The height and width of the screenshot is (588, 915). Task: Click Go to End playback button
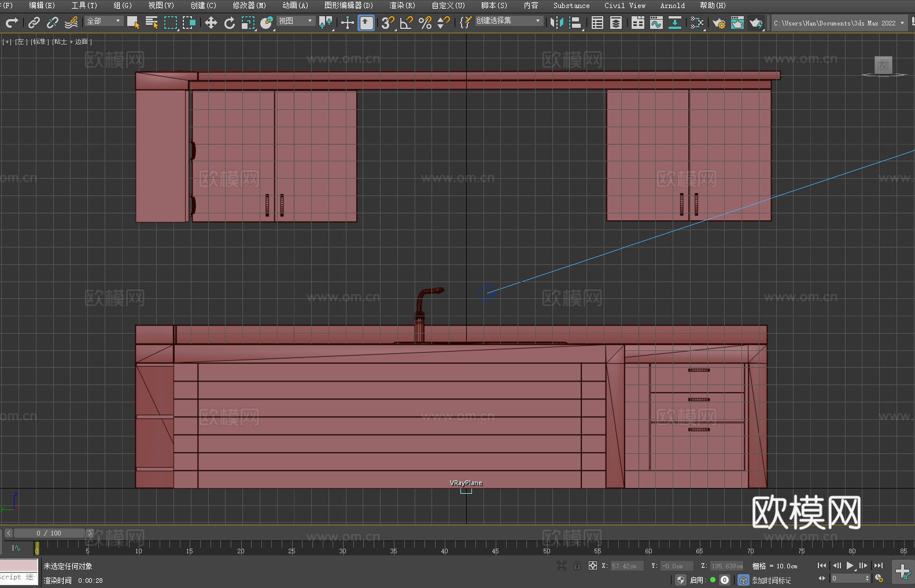click(879, 565)
